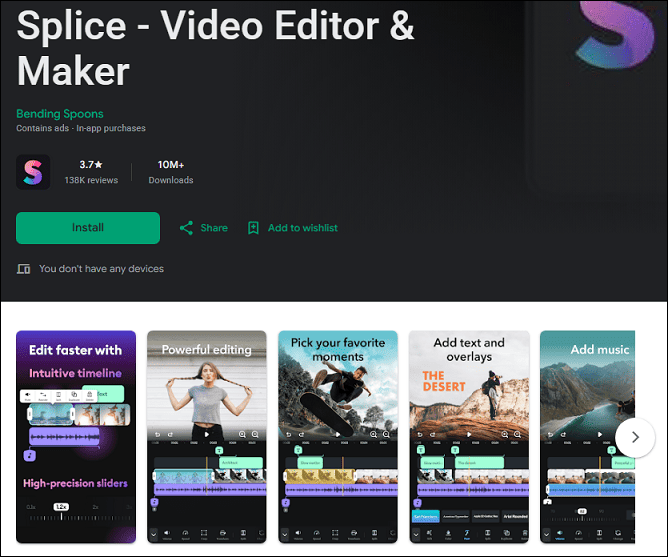Click 'High-precision sliders' text
Viewport: 668px width, 557px height.
(x=75, y=483)
